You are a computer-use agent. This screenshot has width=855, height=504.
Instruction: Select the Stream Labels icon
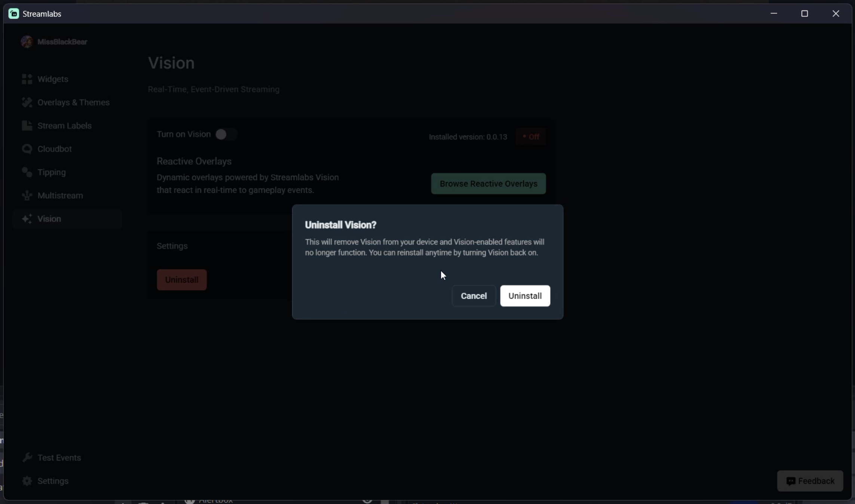tap(27, 126)
